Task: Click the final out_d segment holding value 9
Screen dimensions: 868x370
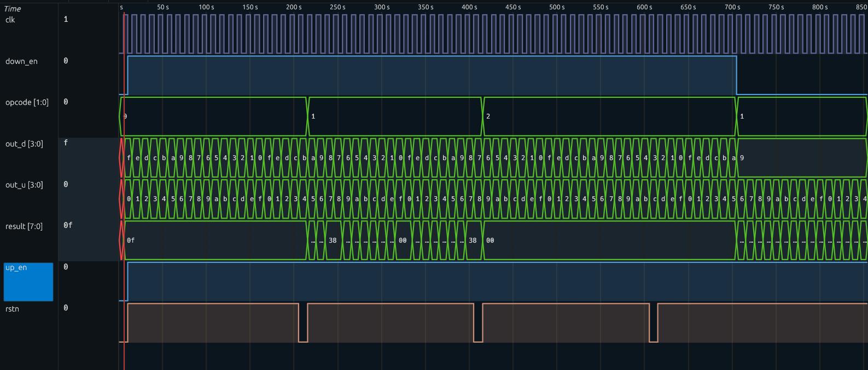Action: tap(802, 158)
